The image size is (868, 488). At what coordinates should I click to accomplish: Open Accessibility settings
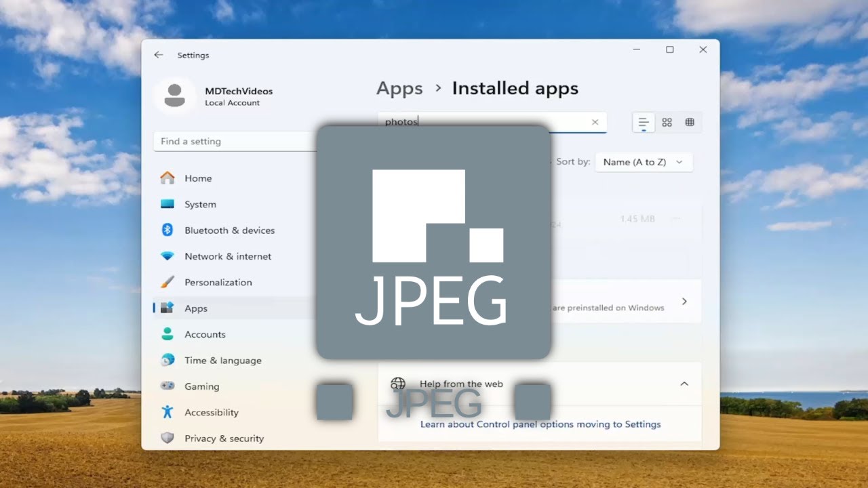(211, 412)
